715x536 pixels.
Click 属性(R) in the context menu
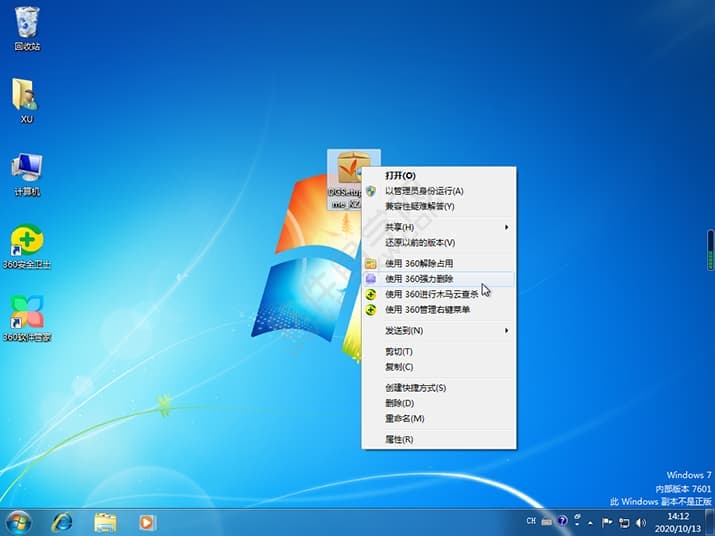(x=399, y=439)
